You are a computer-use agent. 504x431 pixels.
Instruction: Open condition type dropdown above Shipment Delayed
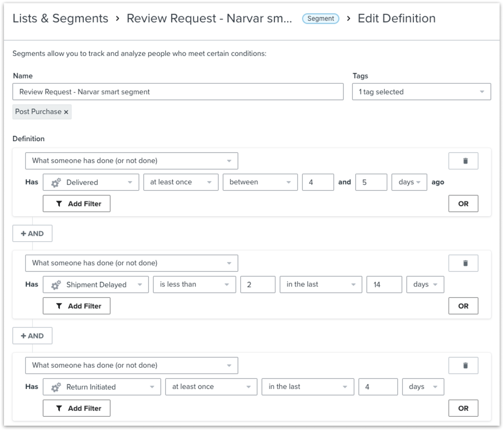131,263
